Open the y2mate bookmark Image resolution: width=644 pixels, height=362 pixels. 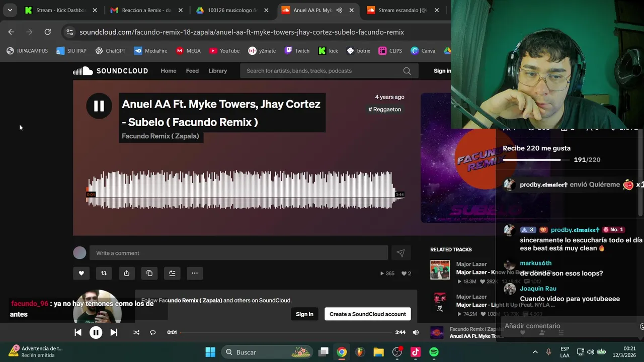coord(262,51)
